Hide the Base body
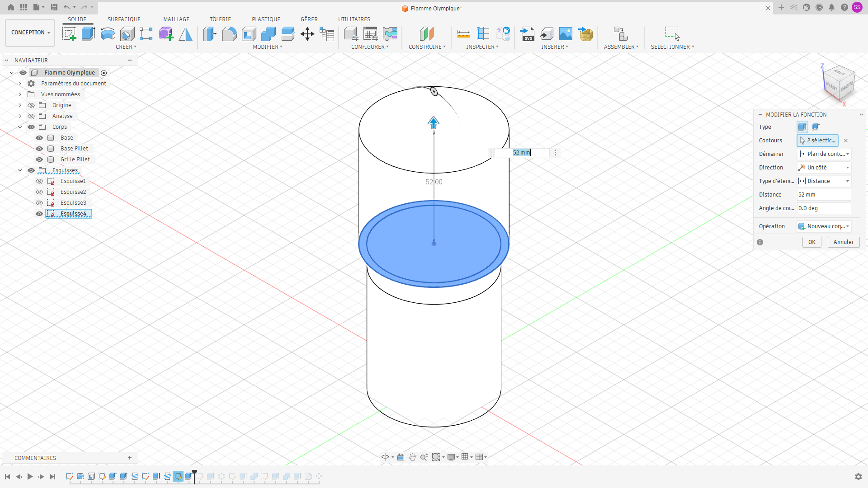 39,138
